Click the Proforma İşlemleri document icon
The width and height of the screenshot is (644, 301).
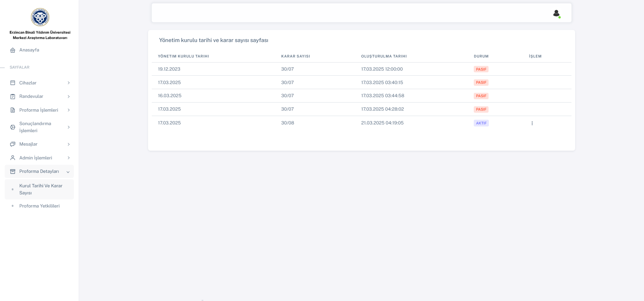point(13,110)
